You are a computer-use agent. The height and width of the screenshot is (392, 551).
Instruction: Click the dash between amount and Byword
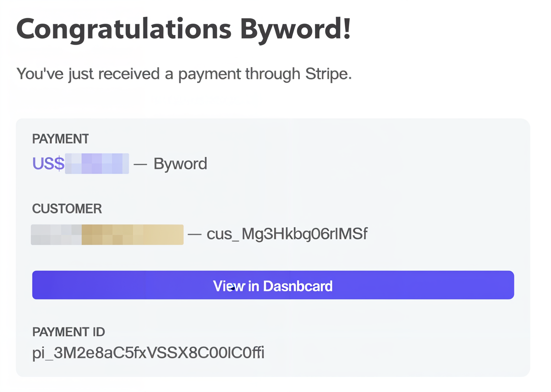(140, 164)
